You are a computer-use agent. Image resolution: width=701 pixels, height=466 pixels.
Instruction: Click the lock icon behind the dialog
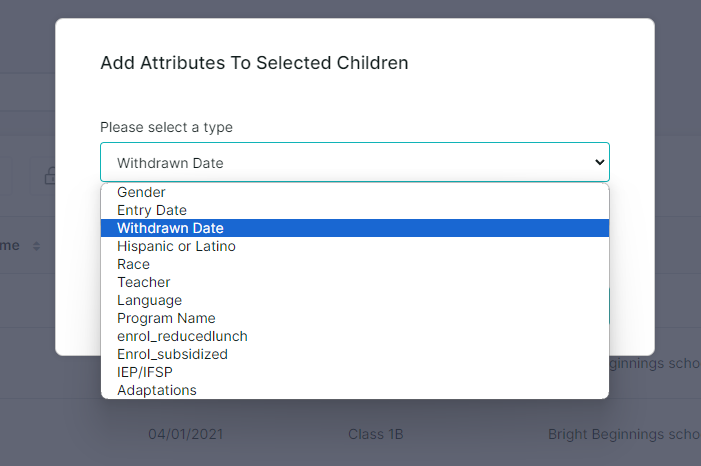[x=47, y=177]
